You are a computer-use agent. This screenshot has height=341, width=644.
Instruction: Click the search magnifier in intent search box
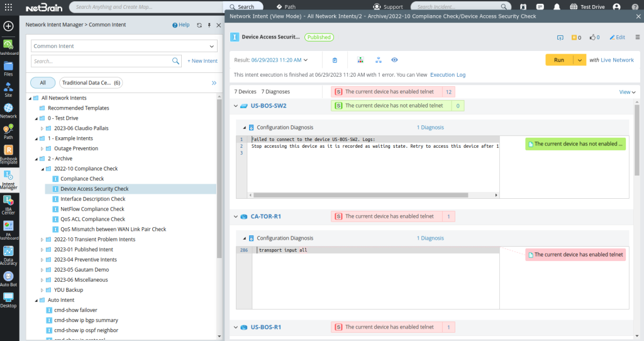[x=175, y=61]
